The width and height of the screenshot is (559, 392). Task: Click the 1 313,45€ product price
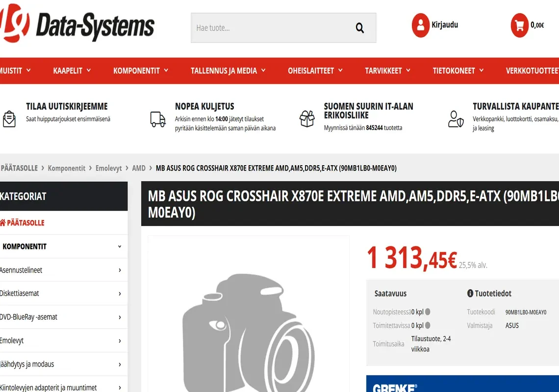412,258
